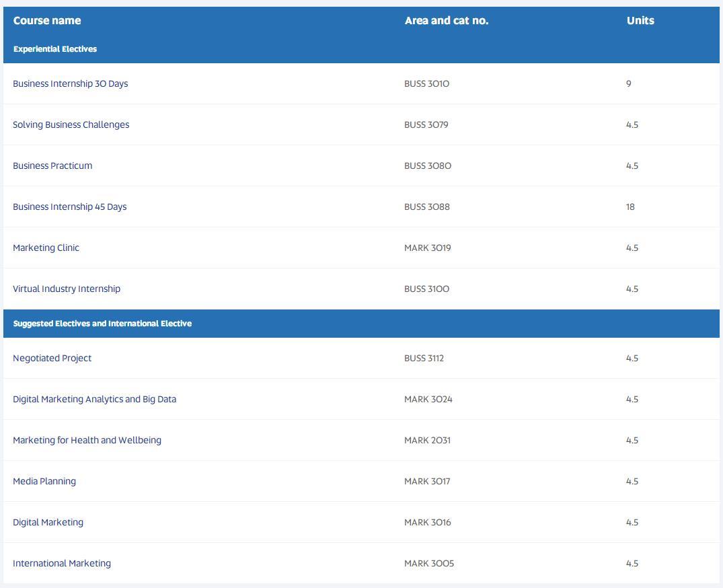Click the Area and cat no. header
This screenshot has width=723, height=588.
447,20
